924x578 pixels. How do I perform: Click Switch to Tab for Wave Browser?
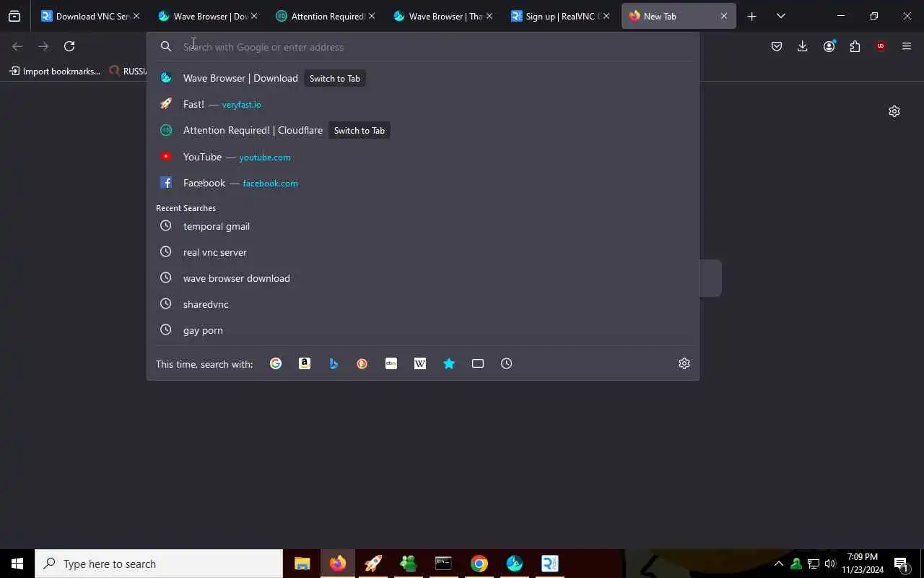click(335, 78)
